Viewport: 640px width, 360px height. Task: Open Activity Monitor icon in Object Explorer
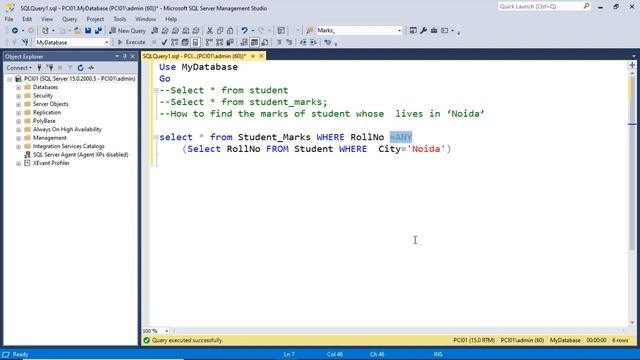(91, 68)
